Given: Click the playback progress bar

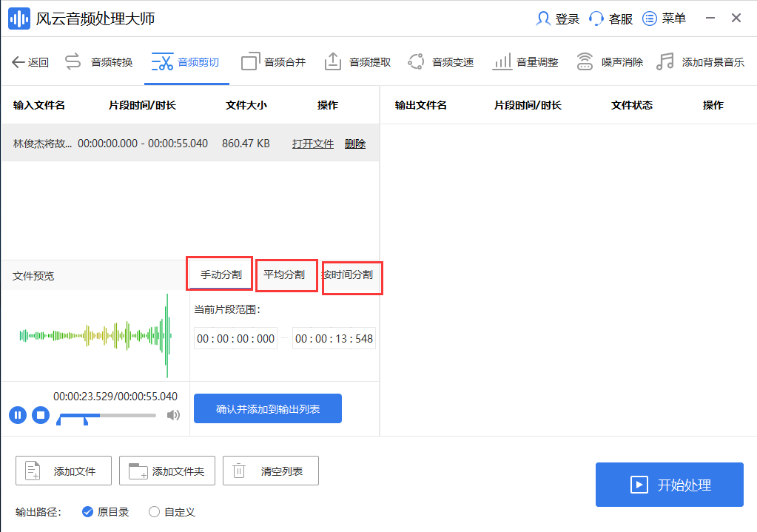Looking at the screenshot, I should click(x=107, y=415).
